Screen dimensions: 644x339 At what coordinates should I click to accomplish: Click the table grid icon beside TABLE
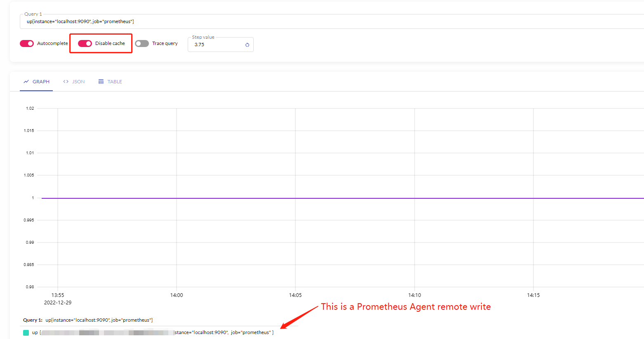tap(101, 81)
